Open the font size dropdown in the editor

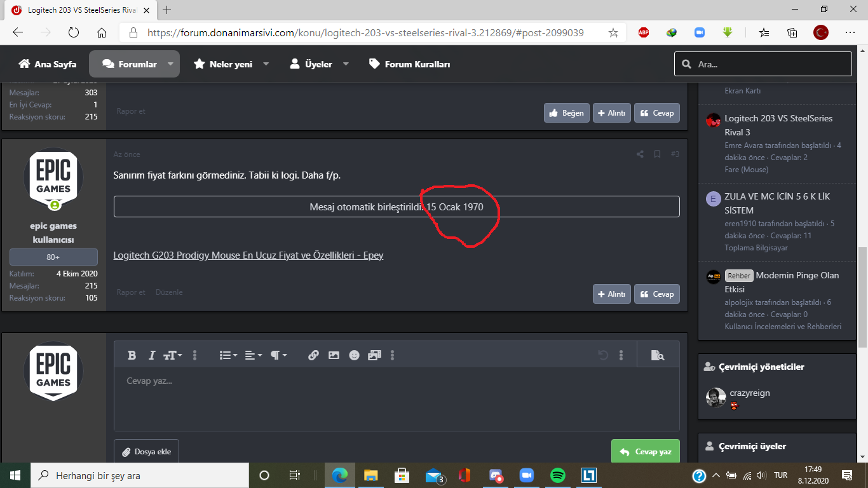[x=172, y=355]
